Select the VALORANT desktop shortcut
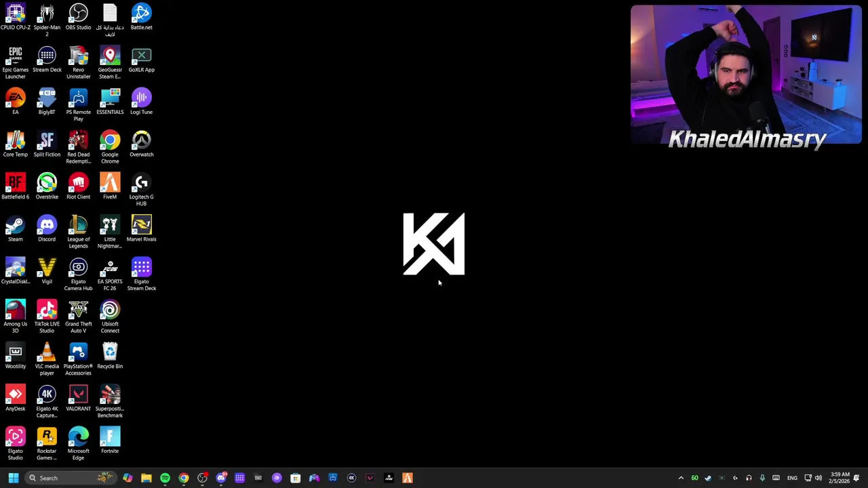The image size is (868, 488). coord(78,399)
